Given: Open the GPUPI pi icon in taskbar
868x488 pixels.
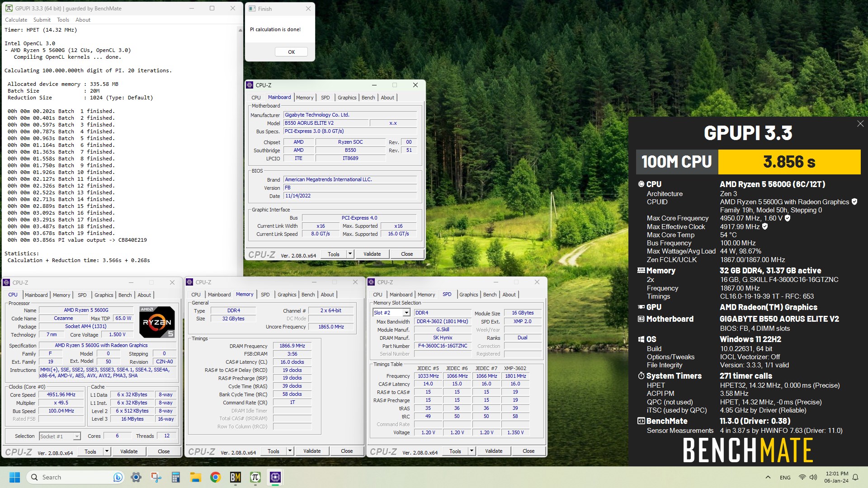Looking at the screenshot, I should (x=255, y=477).
